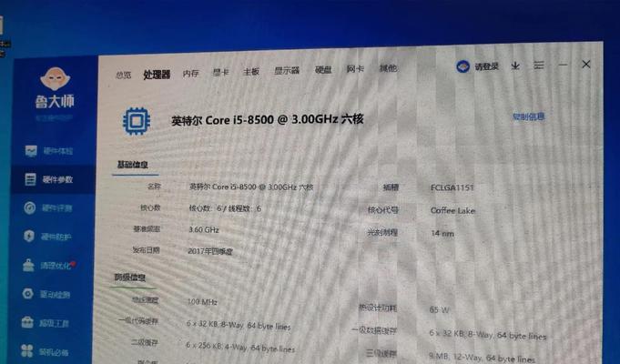Click the 二级缓存 L2 cache label
620x364 pixels.
coord(145,343)
